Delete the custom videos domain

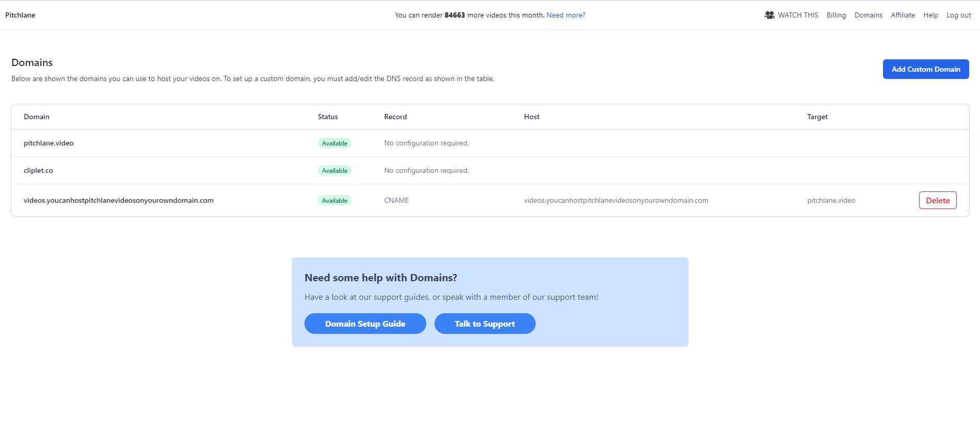click(x=938, y=200)
